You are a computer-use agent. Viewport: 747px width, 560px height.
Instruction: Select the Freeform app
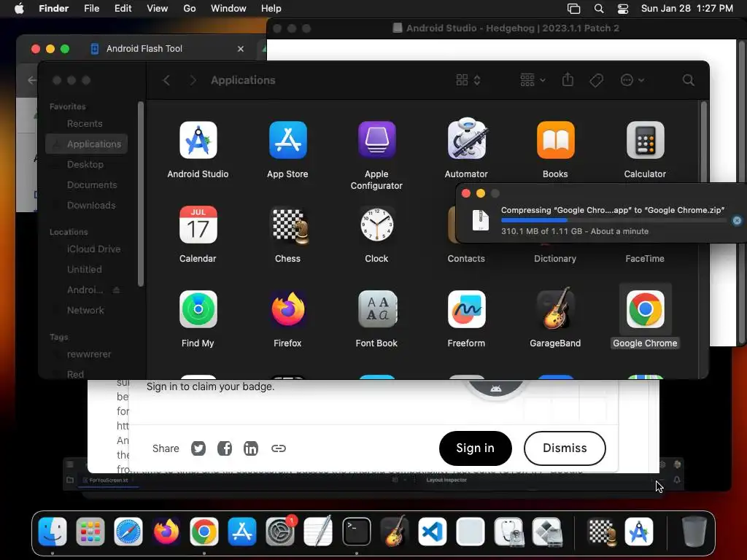pos(466,309)
